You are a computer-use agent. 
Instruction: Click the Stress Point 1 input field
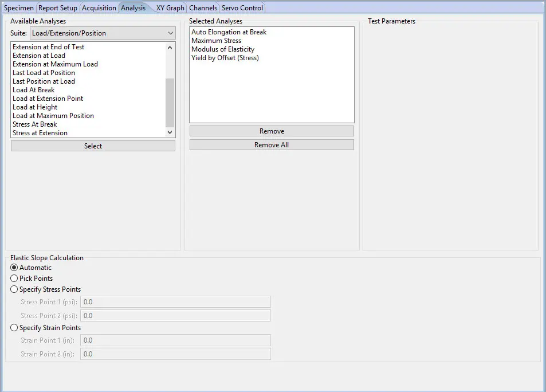click(x=175, y=301)
